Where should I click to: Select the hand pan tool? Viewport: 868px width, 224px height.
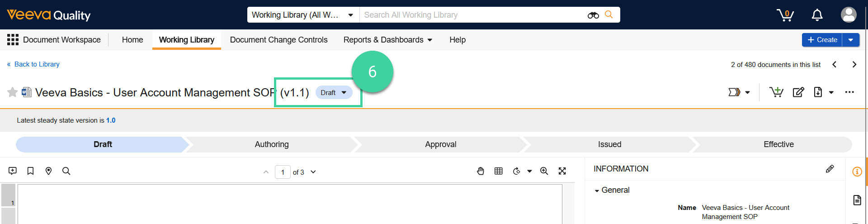pos(481,171)
